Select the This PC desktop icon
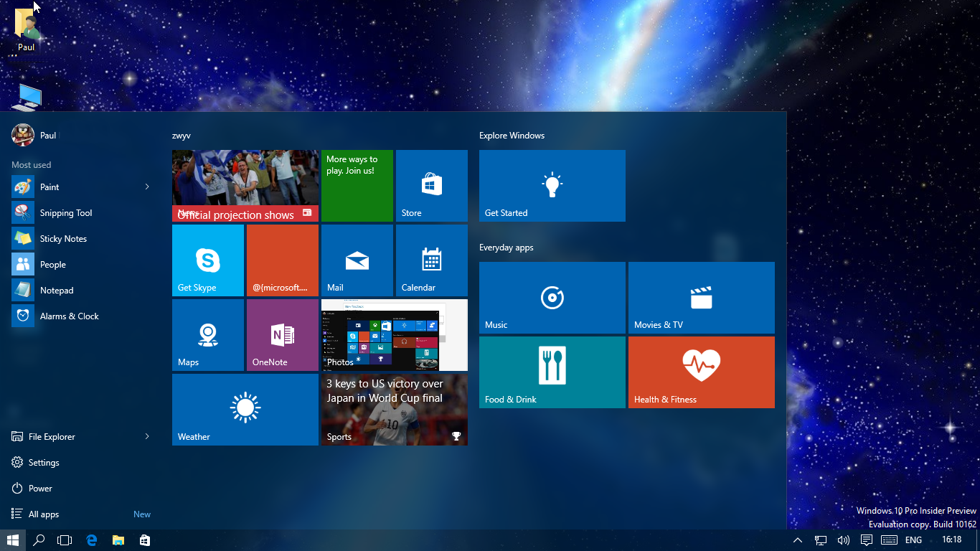The width and height of the screenshot is (980, 551). point(27,97)
